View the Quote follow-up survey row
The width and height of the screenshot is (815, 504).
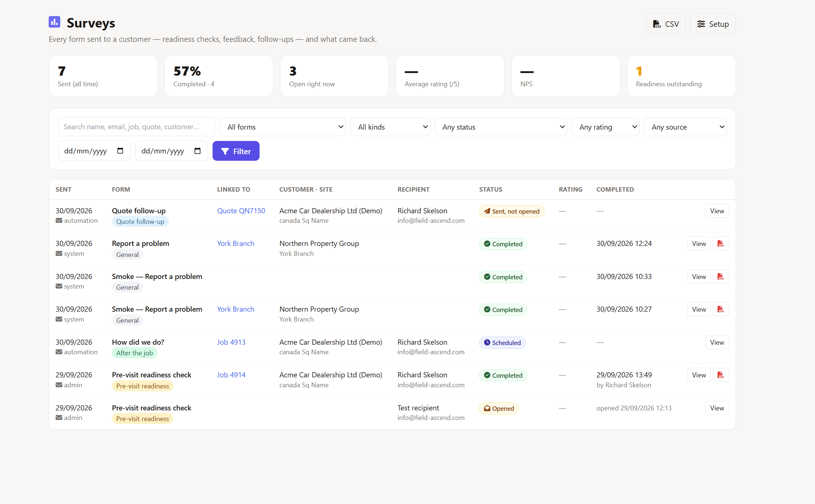(x=717, y=211)
